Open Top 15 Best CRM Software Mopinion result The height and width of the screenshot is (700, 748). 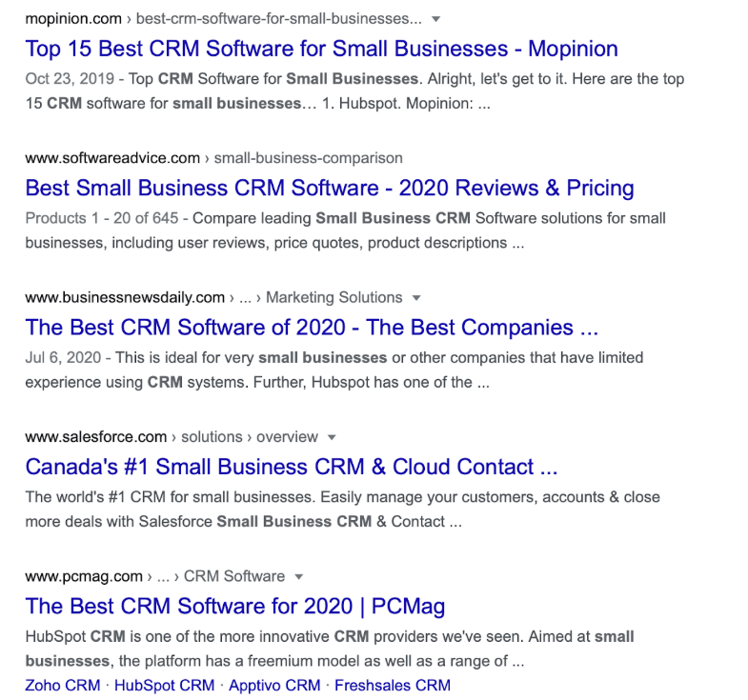321,49
